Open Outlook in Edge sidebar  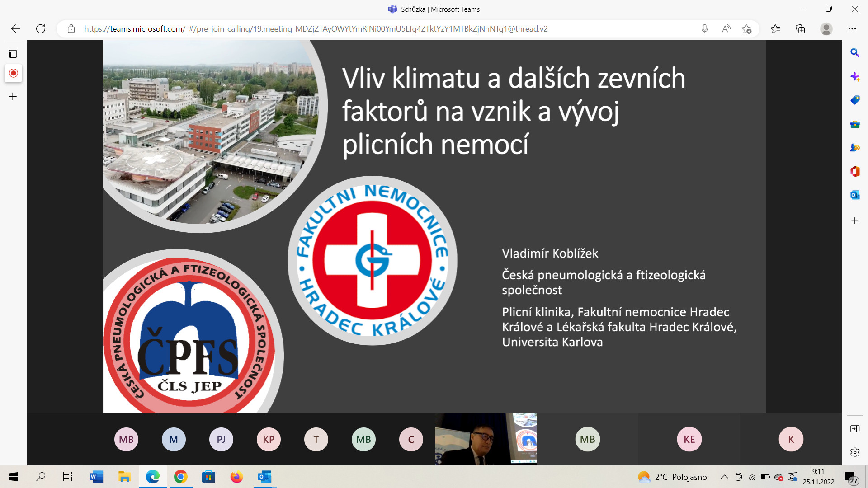coord(854,195)
